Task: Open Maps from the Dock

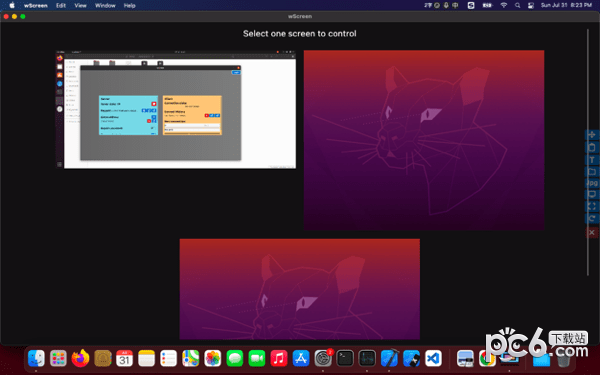Action: (191, 359)
